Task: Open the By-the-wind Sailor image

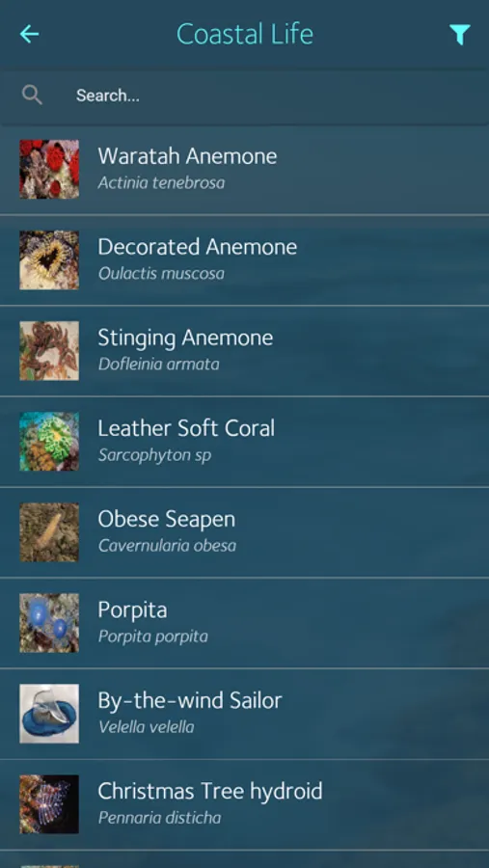Action: point(49,714)
